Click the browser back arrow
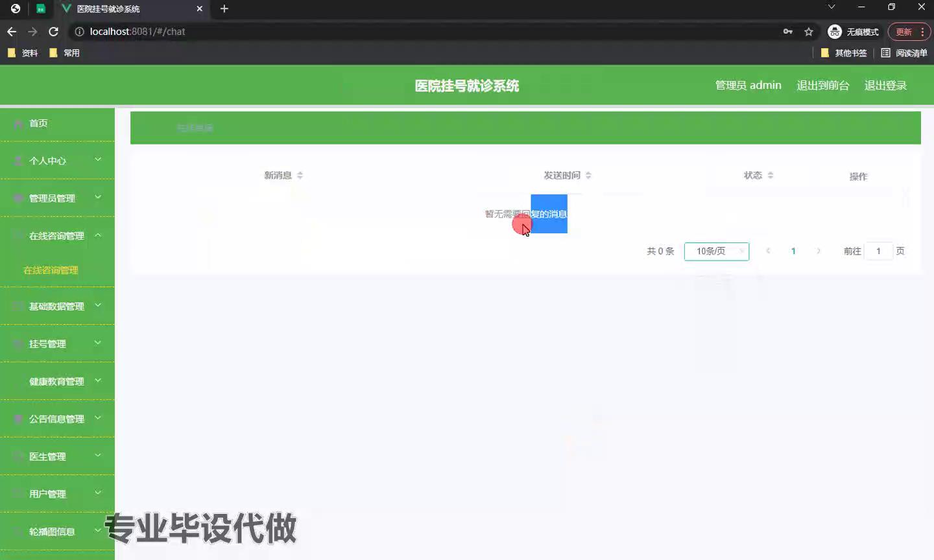934x560 pixels. coord(12,31)
